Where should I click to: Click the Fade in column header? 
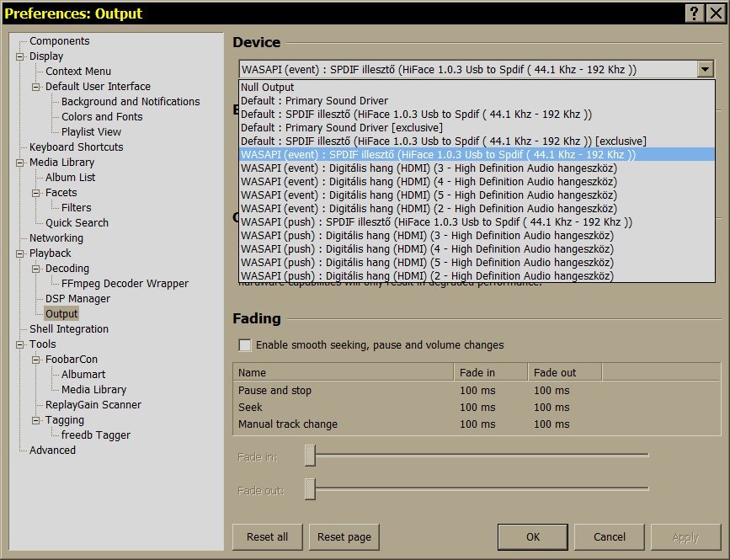(x=491, y=372)
